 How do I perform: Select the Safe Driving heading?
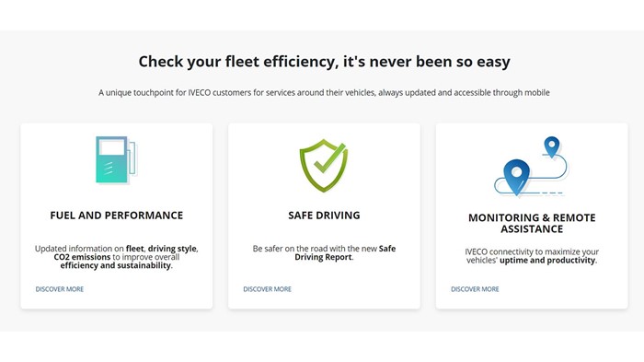point(324,216)
